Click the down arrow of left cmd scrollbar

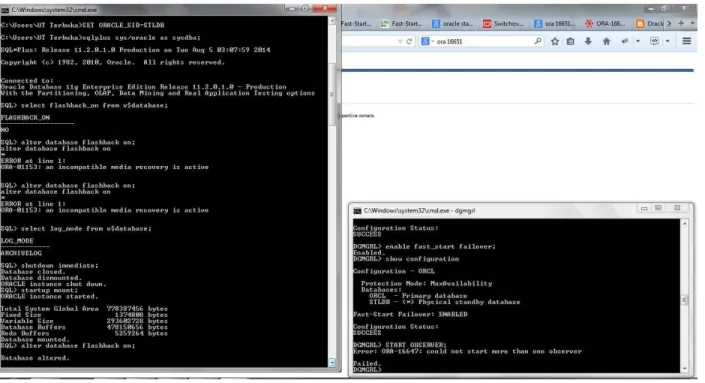coord(332,362)
